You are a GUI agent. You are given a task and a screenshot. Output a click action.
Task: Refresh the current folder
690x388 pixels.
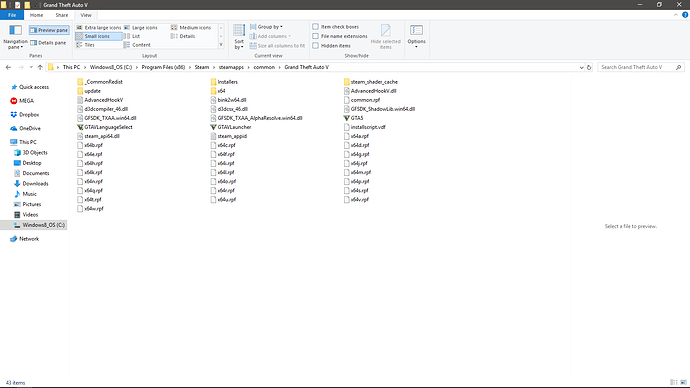pyautogui.click(x=589, y=67)
